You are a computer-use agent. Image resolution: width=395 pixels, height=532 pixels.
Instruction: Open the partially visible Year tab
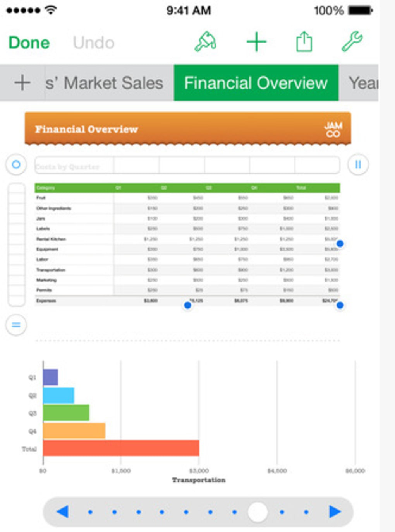click(362, 83)
